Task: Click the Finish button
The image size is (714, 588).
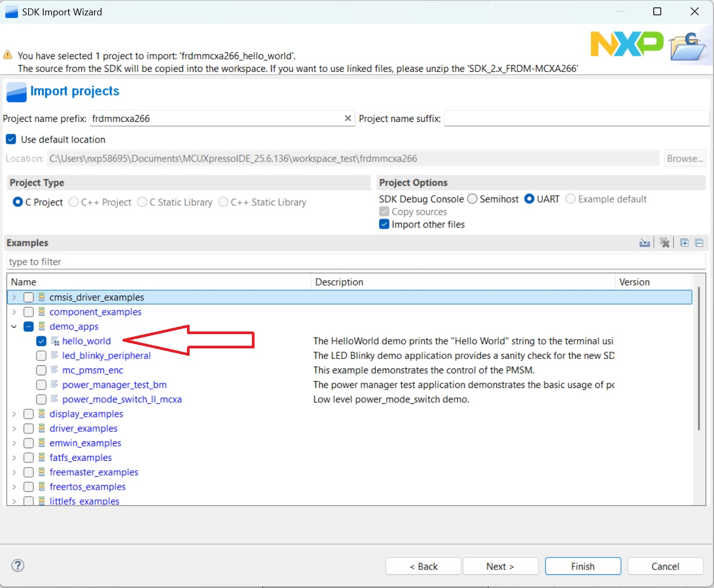Action: [x=583, y=566]
